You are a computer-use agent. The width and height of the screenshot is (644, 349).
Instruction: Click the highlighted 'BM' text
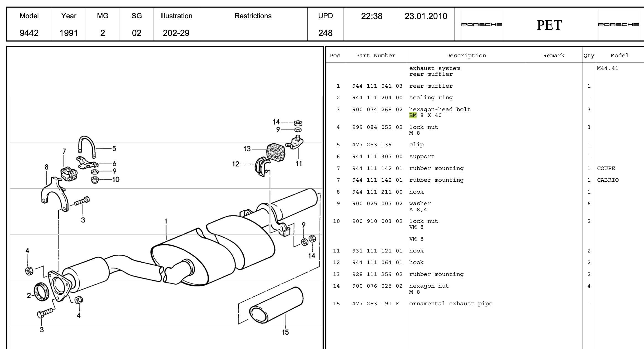(x=413, y=115)
